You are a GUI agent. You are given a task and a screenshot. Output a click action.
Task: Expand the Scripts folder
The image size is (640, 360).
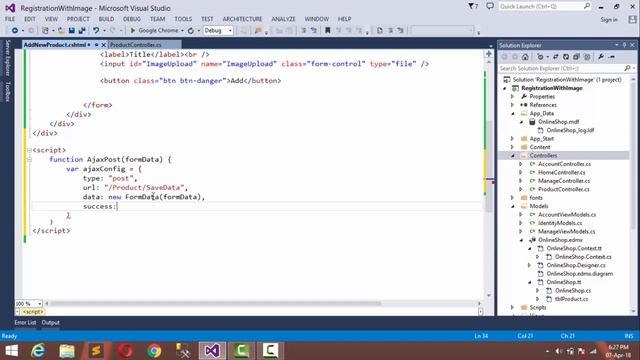[513, 307]
